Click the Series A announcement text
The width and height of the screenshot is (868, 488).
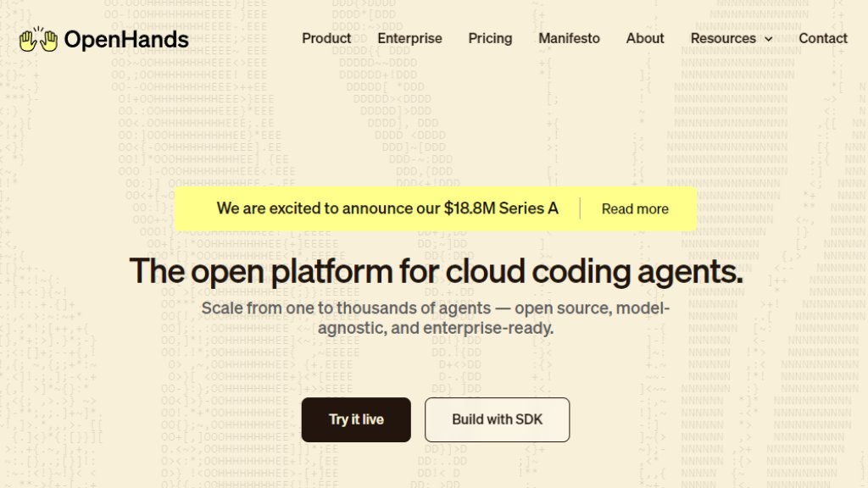coord(387,208)
